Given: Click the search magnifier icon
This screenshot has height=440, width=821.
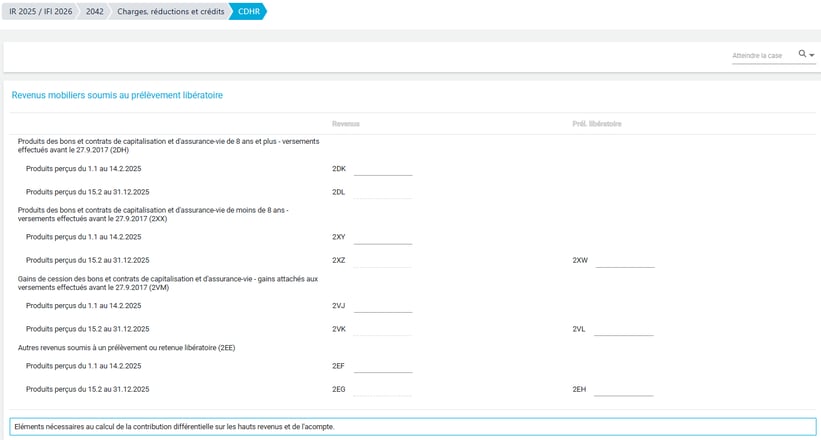Looking at the screenshot, I should pos(802,54).
